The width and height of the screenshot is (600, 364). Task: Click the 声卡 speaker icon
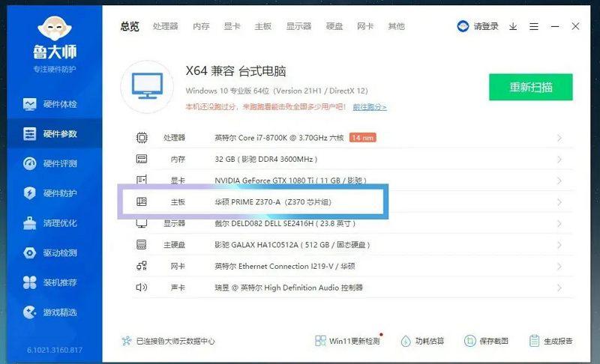pyautogui.click(x=142, y=287)
